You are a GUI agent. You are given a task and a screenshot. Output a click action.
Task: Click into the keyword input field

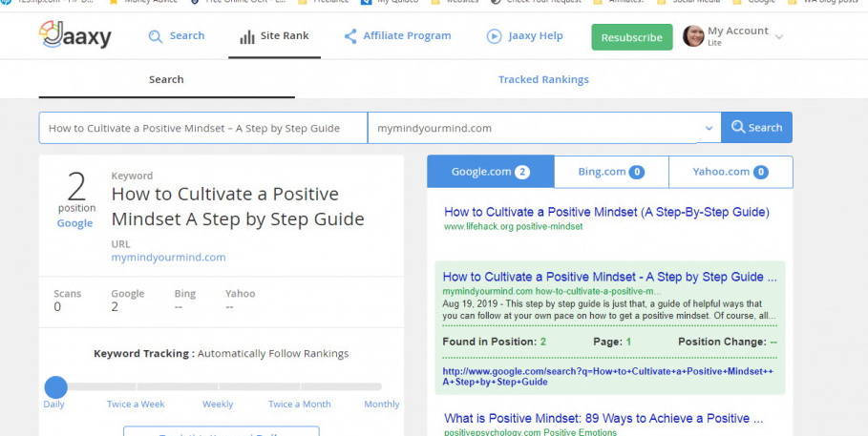click(x=203, y=128)
